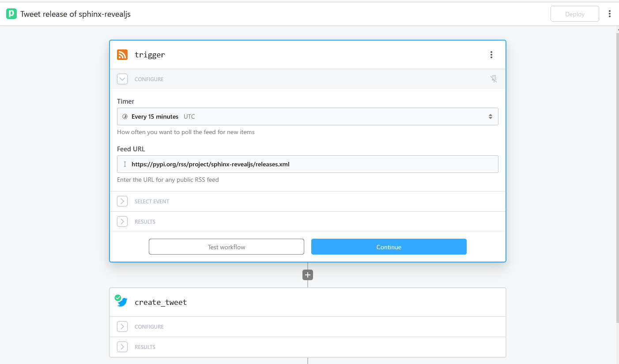Expand create_tweet Configure section
Viewport: 619px width, 364px height.
point(122,326)
